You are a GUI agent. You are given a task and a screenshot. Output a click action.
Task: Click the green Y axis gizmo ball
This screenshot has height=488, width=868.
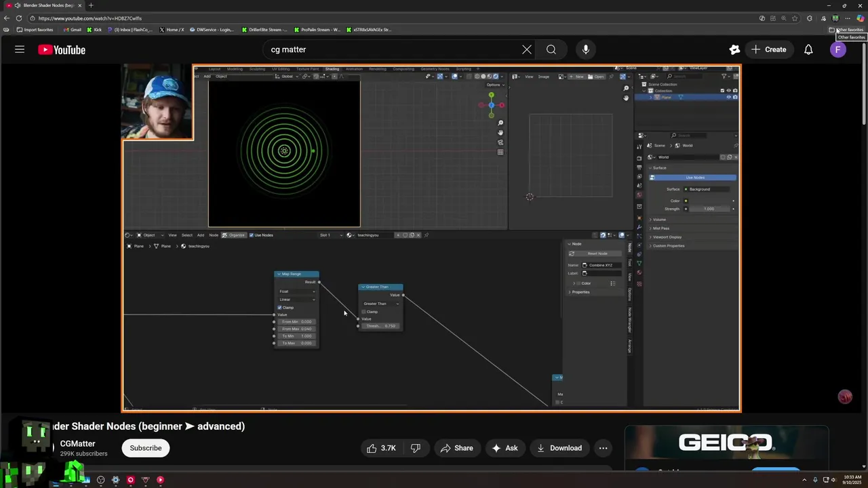tap(491, 95)
